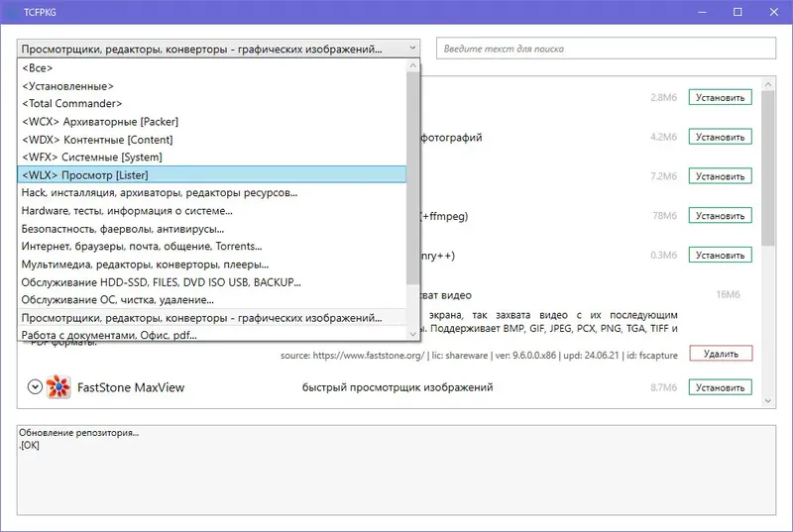Click Удалить for fscapture
This screenshot has height=532, width=793.
tap(721, 354)
